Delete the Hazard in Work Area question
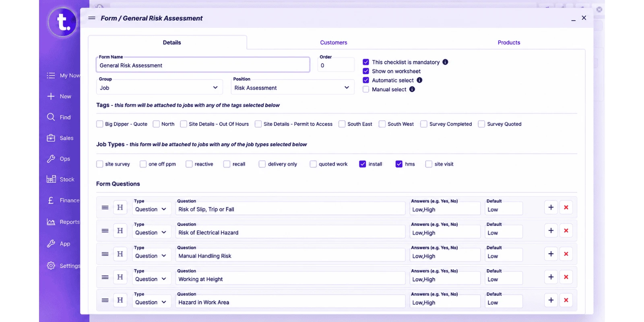The width and height of the screenshot is (644, 322). click(x=566, y=300)
